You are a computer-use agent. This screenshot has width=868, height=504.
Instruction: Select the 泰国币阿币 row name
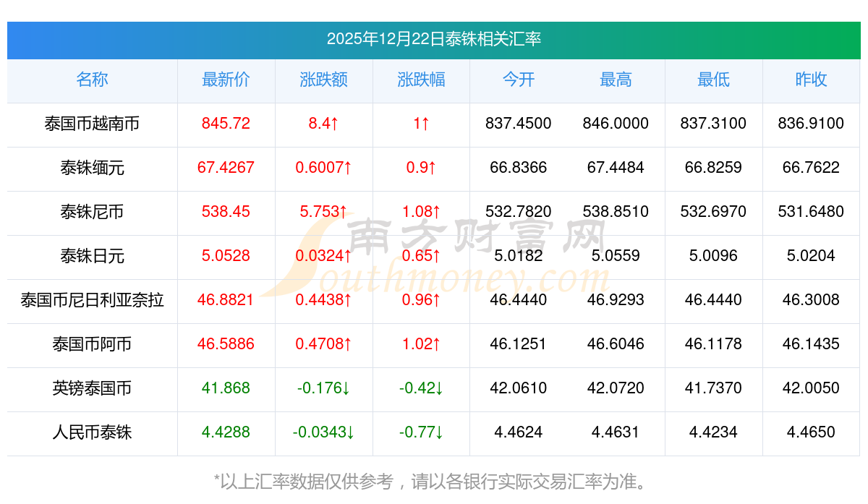(92, 345)
